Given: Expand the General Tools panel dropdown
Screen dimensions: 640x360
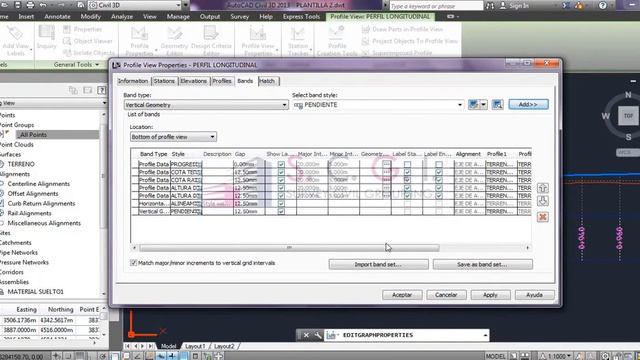Looking at the screenshot, I should (97, 64).
